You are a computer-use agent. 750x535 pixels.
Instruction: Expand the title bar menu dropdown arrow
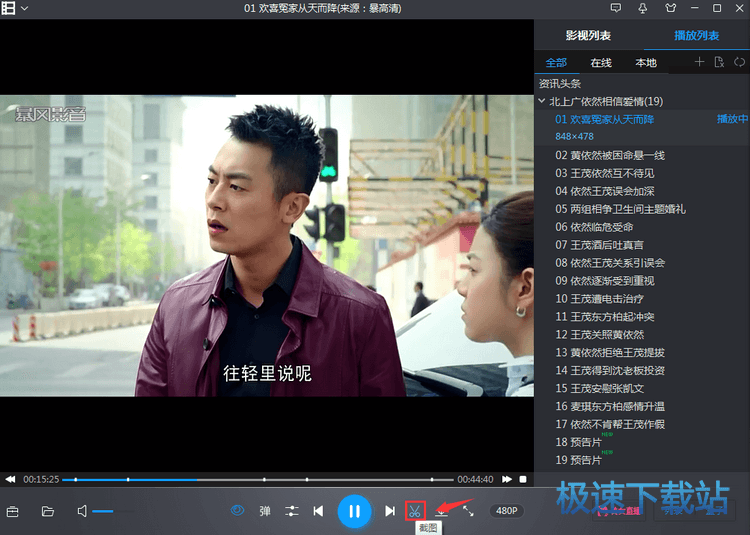click(24, 9)
